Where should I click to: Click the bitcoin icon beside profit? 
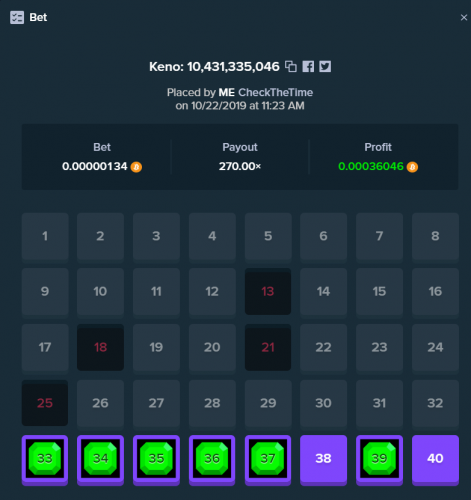[x=412, y=167]
